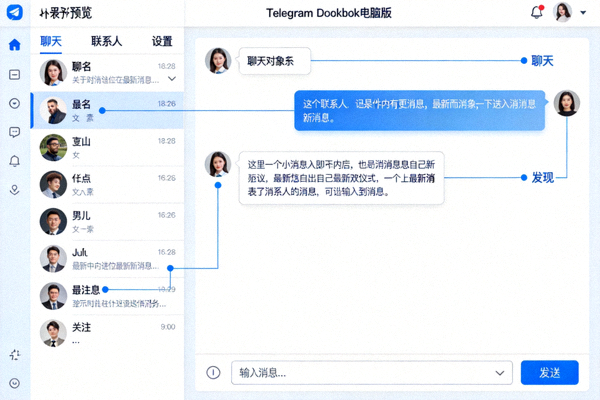Open the 任点 conversation
The width and height of the screenshot is (600, 400).
(x=108, y=184)
